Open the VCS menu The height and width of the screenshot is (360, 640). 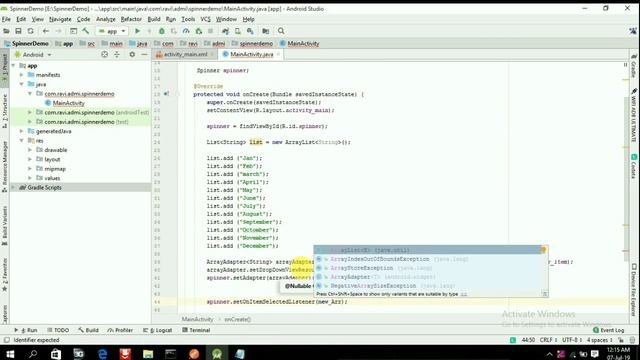click(x=205, y=19)
